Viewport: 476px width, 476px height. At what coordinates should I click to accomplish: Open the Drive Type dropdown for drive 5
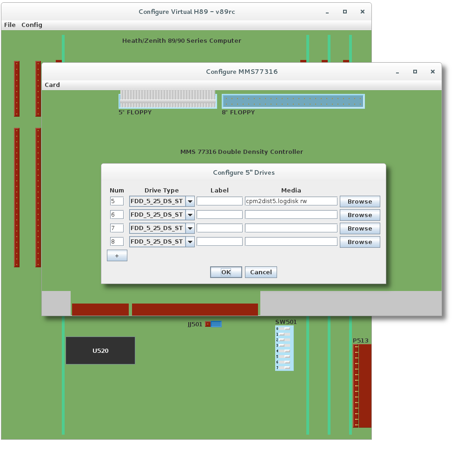pos(190,201)
